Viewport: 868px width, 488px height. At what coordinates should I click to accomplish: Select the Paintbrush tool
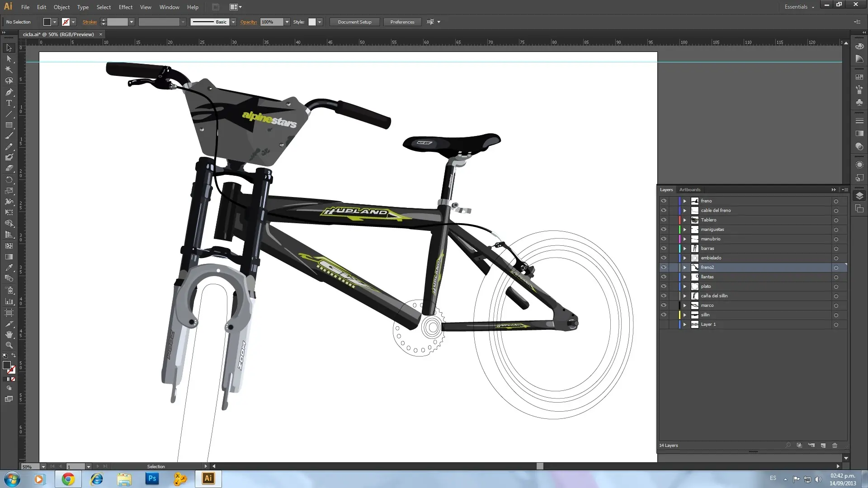click(9, 136)
